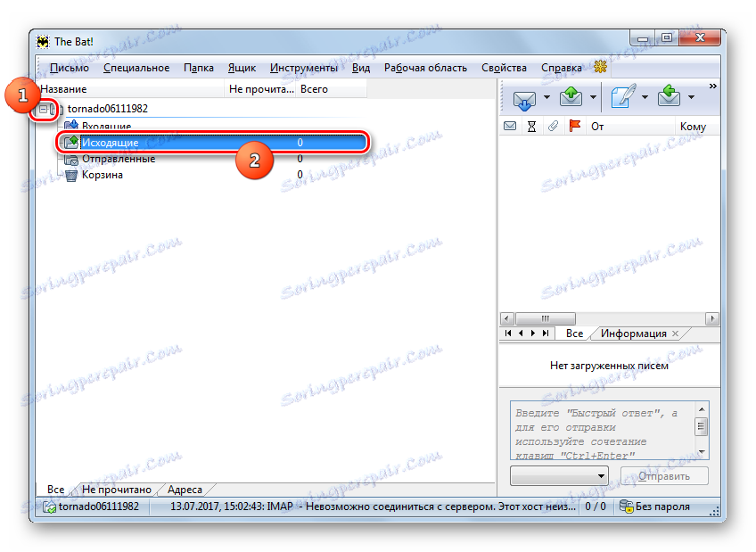756x552 pixels.
Task: Open the Входящие folder
Action: pos(106,127)
